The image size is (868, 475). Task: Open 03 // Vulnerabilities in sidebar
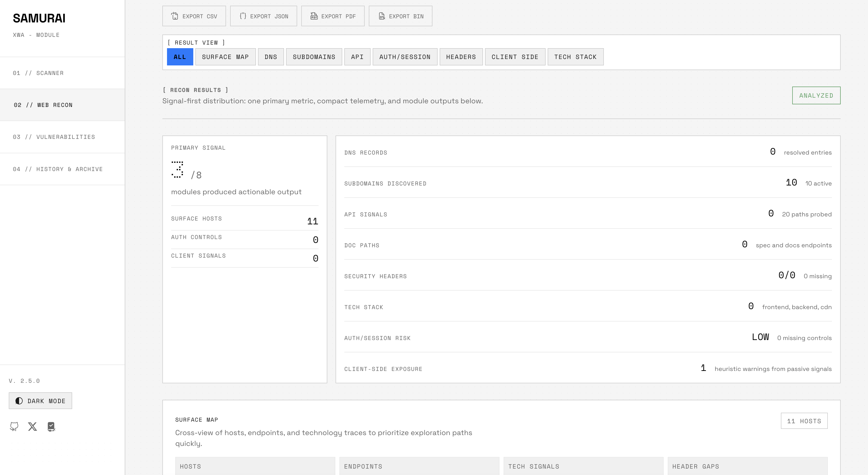(x=62, y=137)
